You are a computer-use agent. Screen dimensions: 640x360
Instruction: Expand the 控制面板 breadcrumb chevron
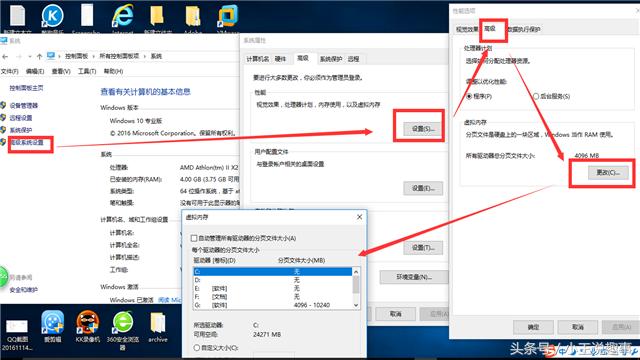pyautogui.click(x=93, y=56)
